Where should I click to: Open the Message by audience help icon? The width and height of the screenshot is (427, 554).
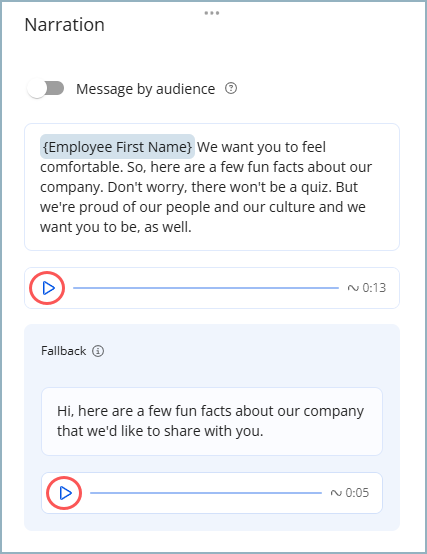[x=231, y=88]
